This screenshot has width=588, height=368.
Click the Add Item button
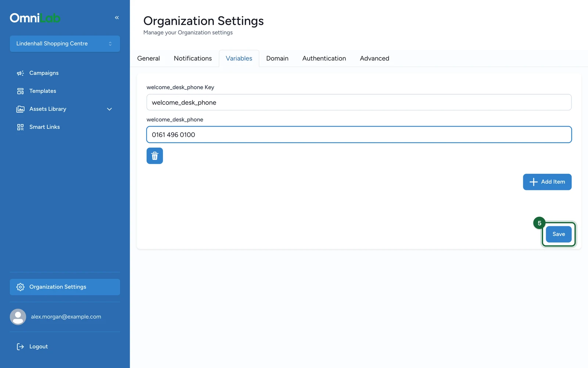click(x=547, y=182)
